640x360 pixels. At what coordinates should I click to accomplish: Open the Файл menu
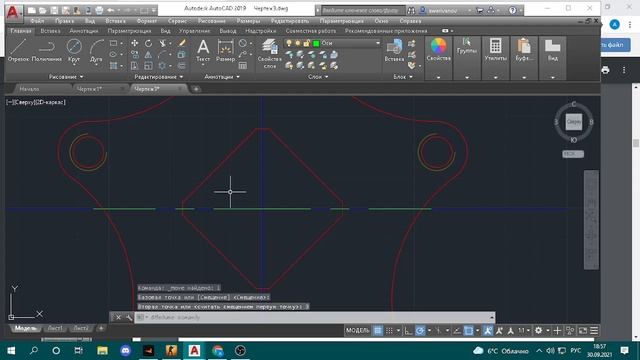click(x=37, y=21)
